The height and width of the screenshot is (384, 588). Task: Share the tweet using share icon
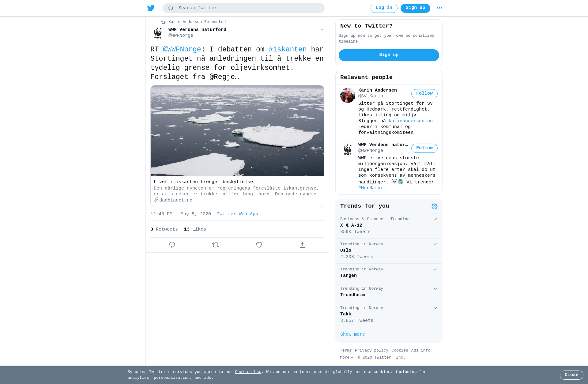303,245
